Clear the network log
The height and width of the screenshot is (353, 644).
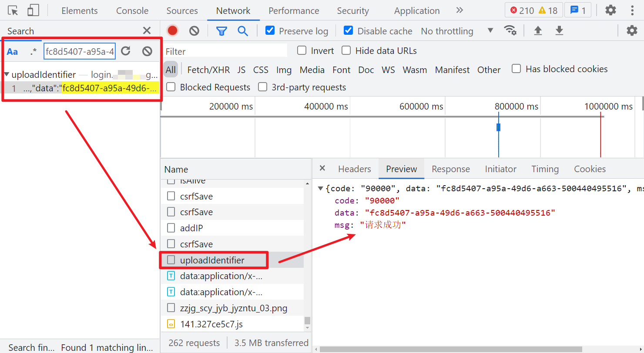tap(194, 30)
